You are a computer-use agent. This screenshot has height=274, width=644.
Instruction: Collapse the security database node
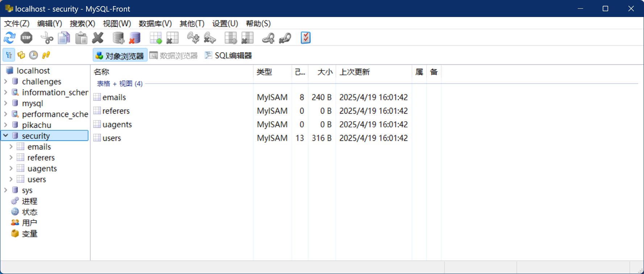(x=6, y=136)
